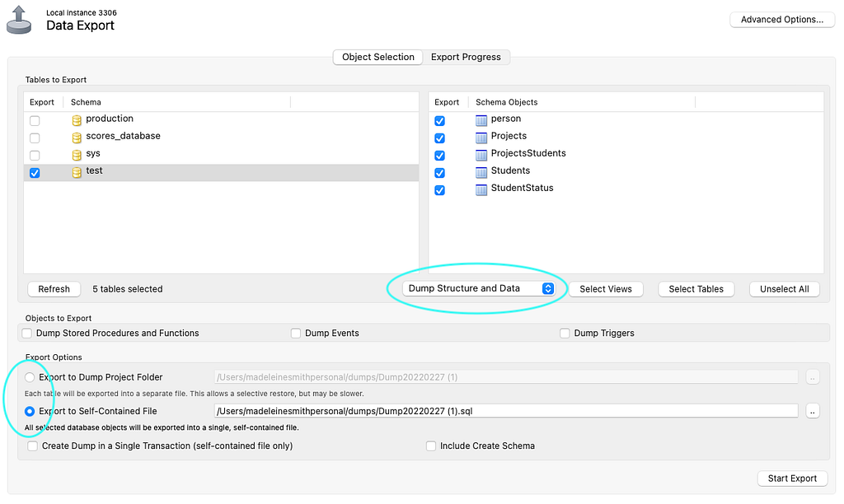Enable Dump Triggers option
Image resolution: width=844 pixels, height=504 pixels.
pos(565,334)
